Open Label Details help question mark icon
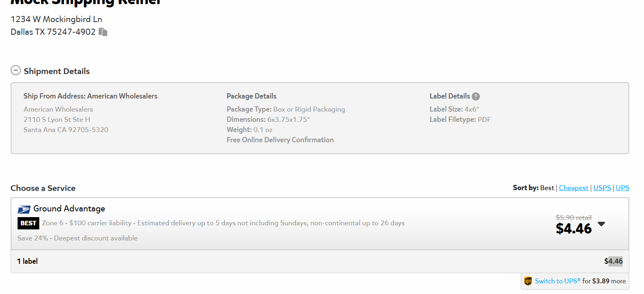The height and width of the screenshot is (294, 644). [475, 97]
